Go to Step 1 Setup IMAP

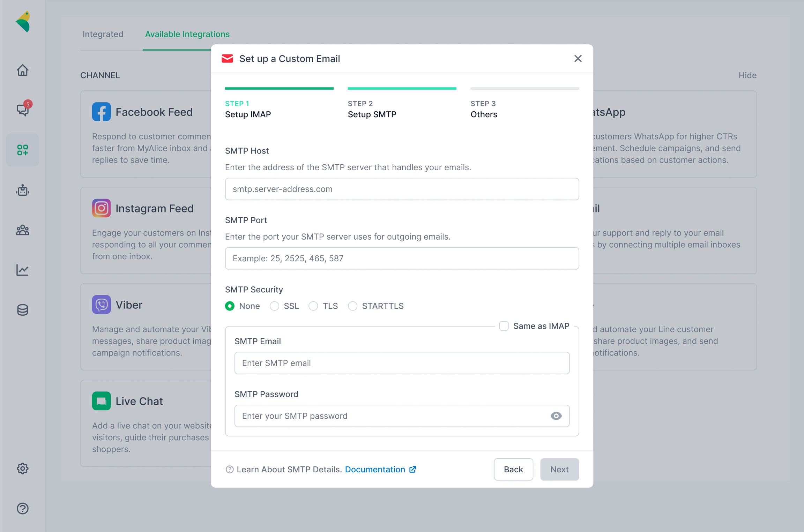[248, 109]
